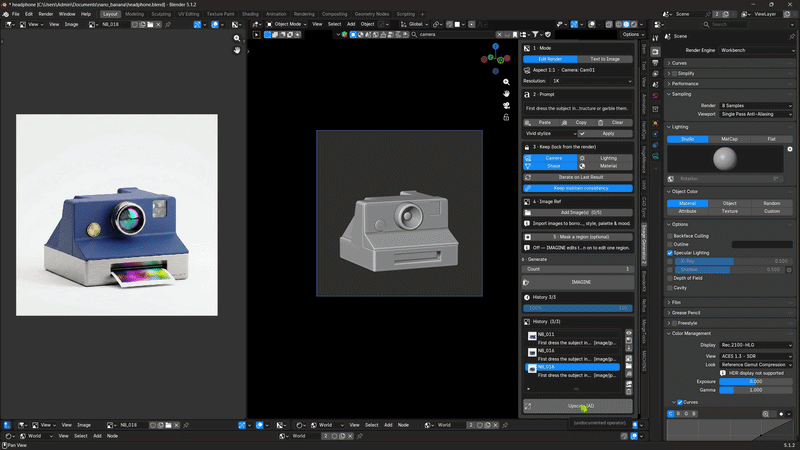Enable Backface Culling checkbox
Image resolution: width=800 pixels, height=450 pixels.
(x=670, y=236)
